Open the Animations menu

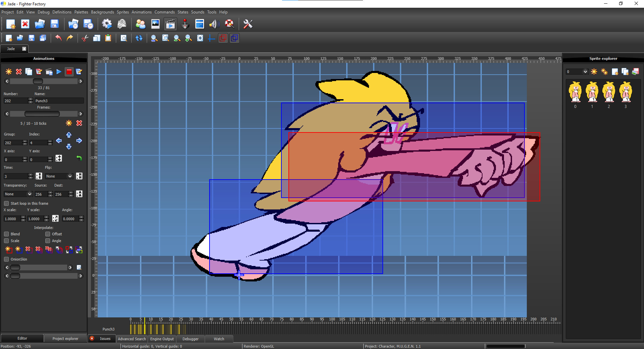141,12
